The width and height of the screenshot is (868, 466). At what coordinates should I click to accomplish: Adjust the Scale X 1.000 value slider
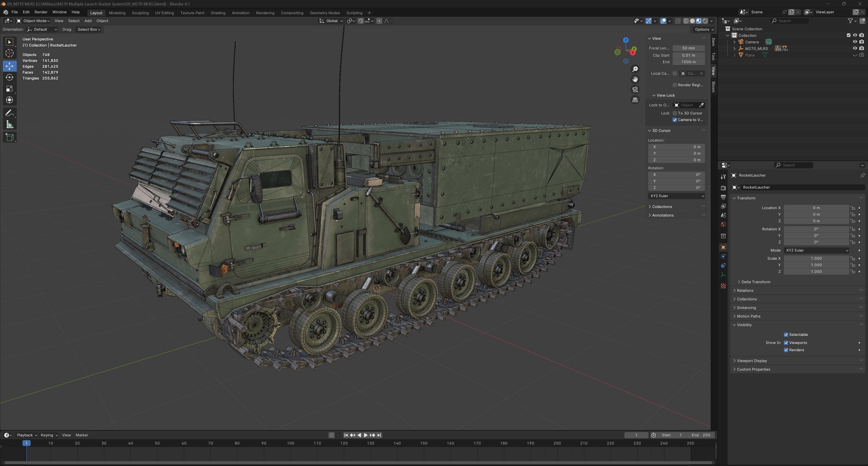coord(816,259)
